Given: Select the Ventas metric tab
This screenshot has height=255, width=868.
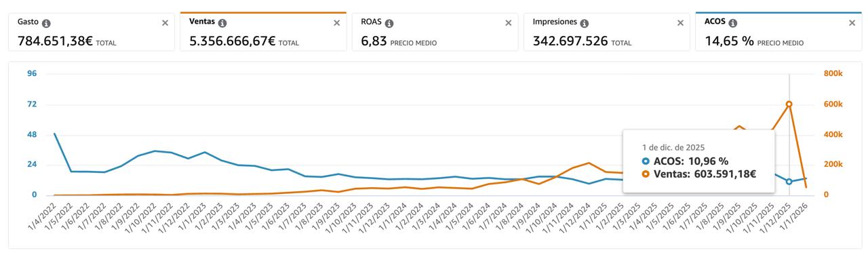Looking at the screenshot, I should coord(263,32).
